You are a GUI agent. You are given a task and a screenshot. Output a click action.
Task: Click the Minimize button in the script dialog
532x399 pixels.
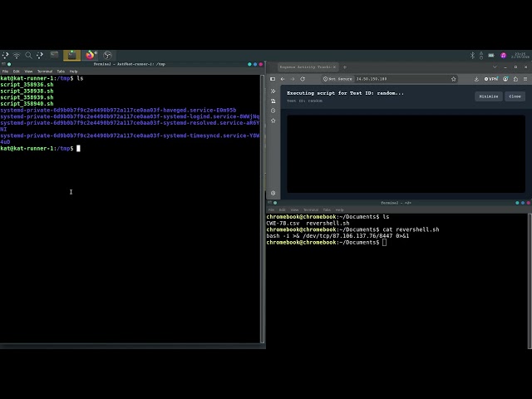tap(489, 96)
